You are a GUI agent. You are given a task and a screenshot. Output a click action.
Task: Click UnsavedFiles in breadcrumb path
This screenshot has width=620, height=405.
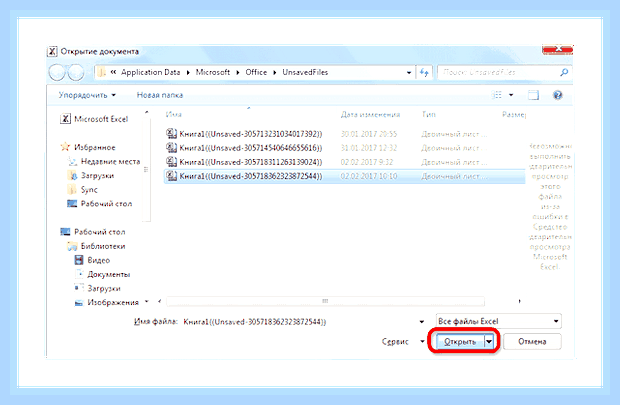(x=305, y=72)
